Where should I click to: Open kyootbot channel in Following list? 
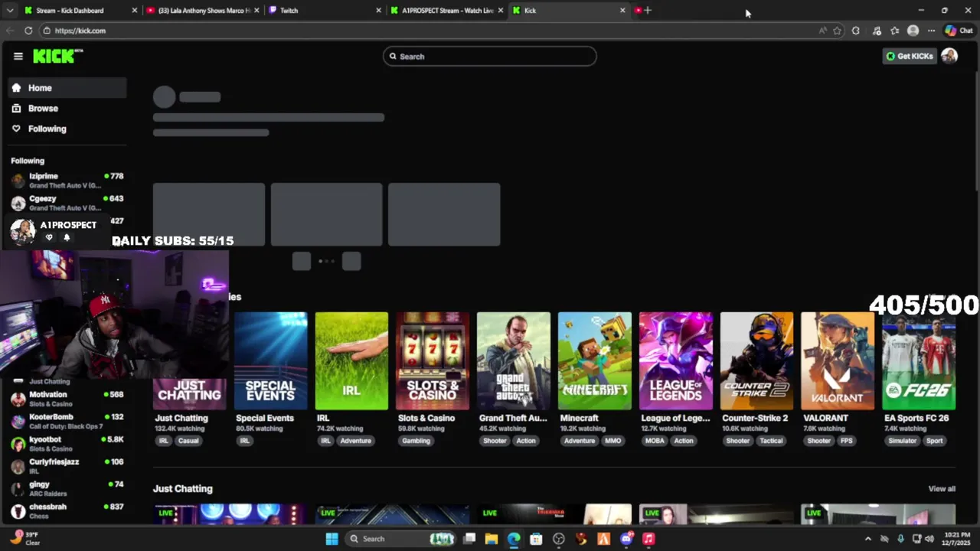pos(67,444)
